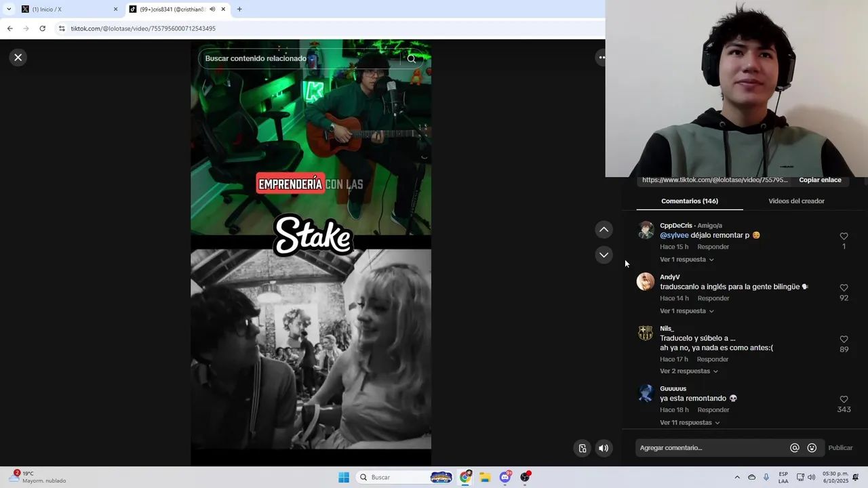Viewport: 868px width, 488px height.
Task: Expand Ver 11 respuestas under Guuuuus comment
Action: (690, 423)
